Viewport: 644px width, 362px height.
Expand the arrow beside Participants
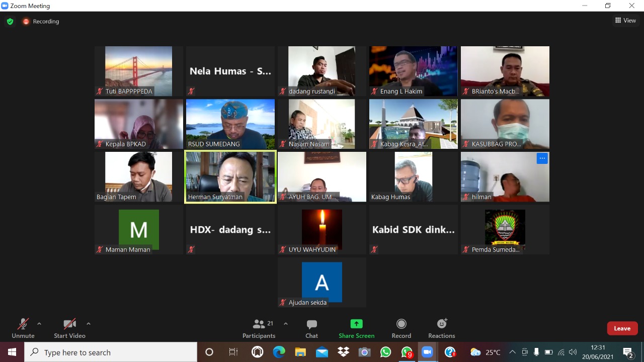point(286,324)
